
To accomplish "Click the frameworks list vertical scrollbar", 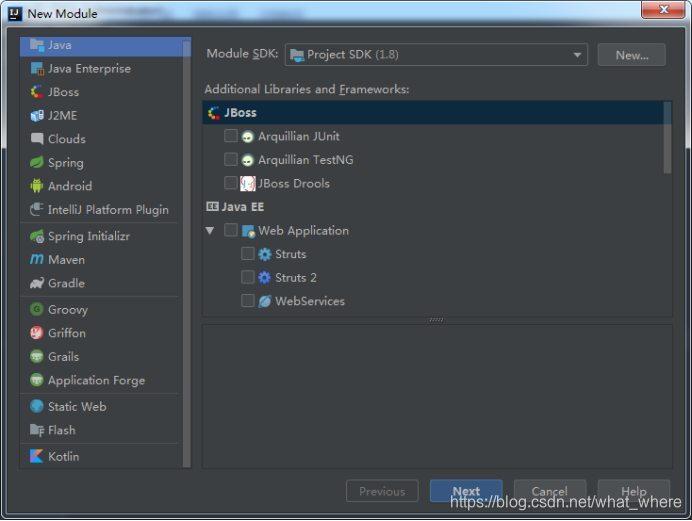I will pyautogui.click(x=667, y=138).
